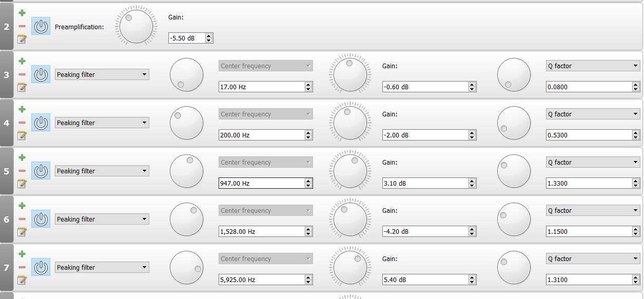644x299 pixels.
Task: Click the 947.00 Hz frequency field
Action: click(x=266, y=184)
